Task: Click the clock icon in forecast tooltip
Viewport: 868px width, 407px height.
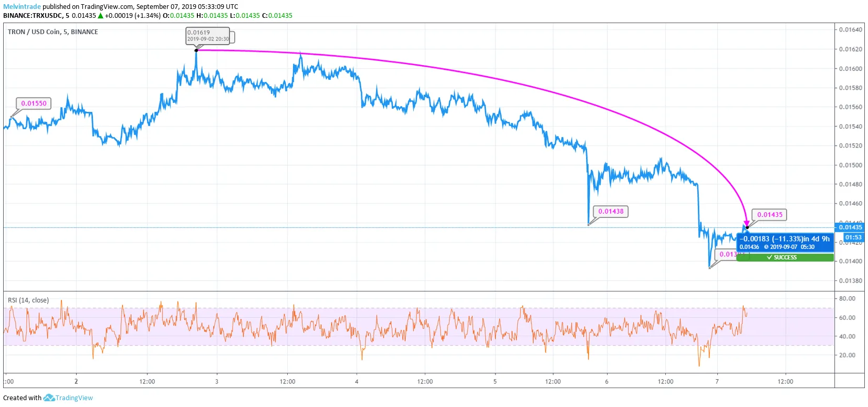Action: (766, 247)
